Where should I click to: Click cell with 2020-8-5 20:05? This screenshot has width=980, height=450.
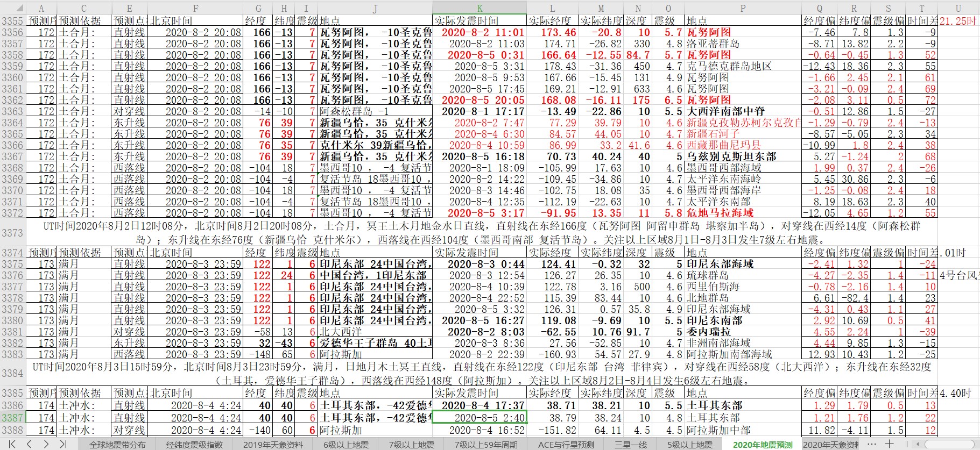480,100
